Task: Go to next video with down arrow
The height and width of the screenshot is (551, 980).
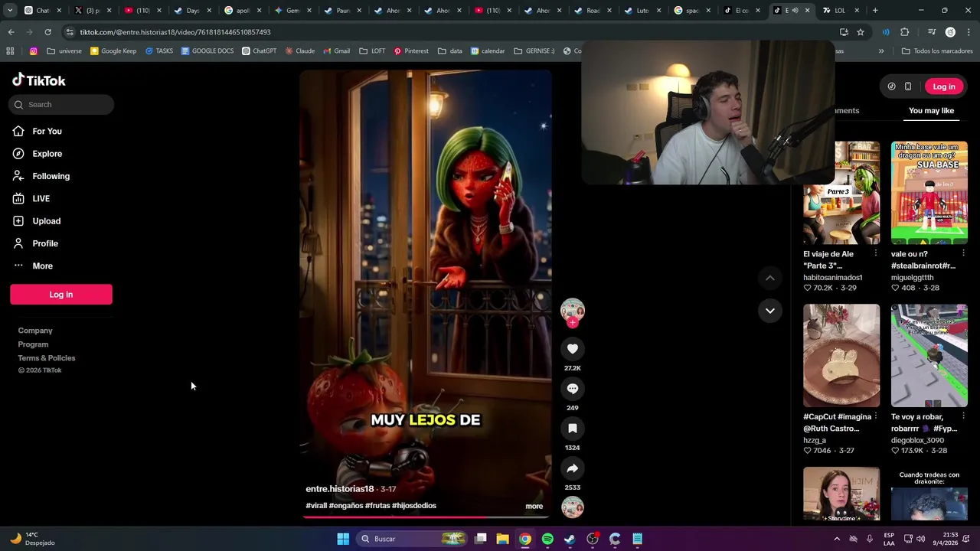Action: click(x=770, y=311)
